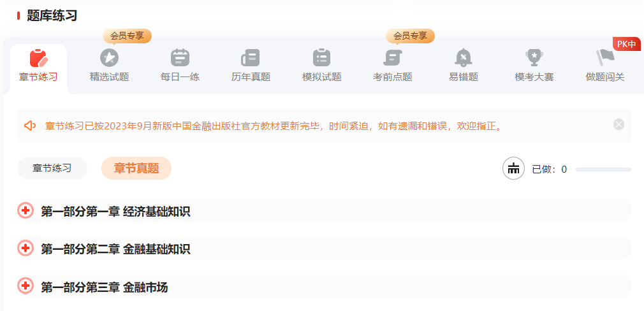This screenshot has width=644, height=311.
Task: Expand 第一部分第二章 金融基础知识 plus icon
Action: (x=26, y=249)
